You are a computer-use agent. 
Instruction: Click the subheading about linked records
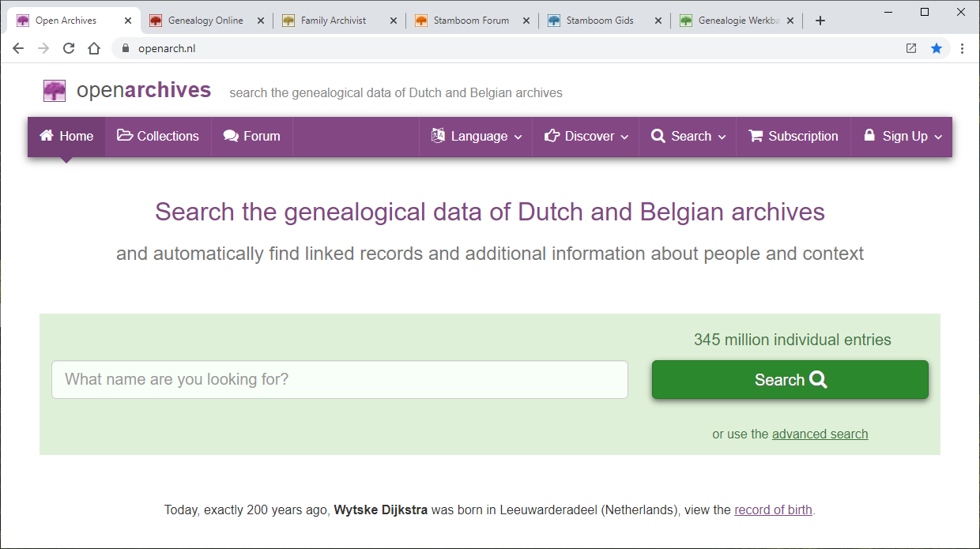pos(490,254)
